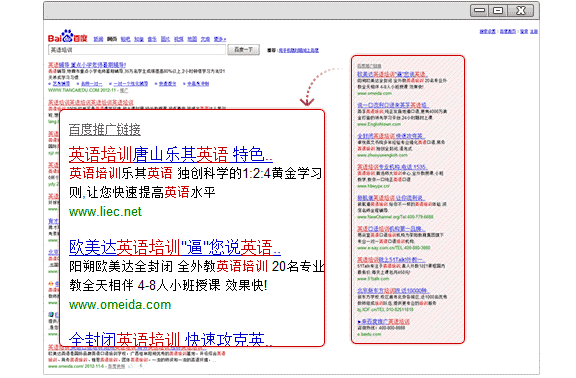Click the WWW.TIANCAIEDU.COM green URL
The width and height of the screenshot is (576, 378).
click(x=82, y=90)
